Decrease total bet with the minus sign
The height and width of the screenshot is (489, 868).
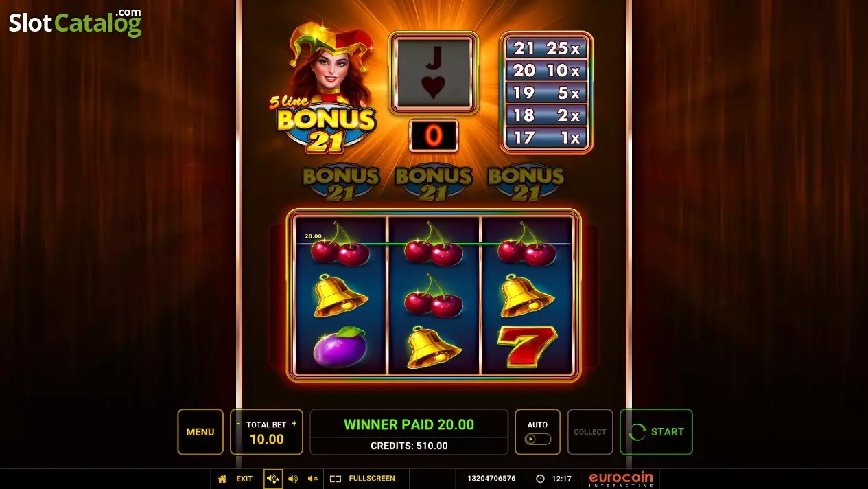239,424
